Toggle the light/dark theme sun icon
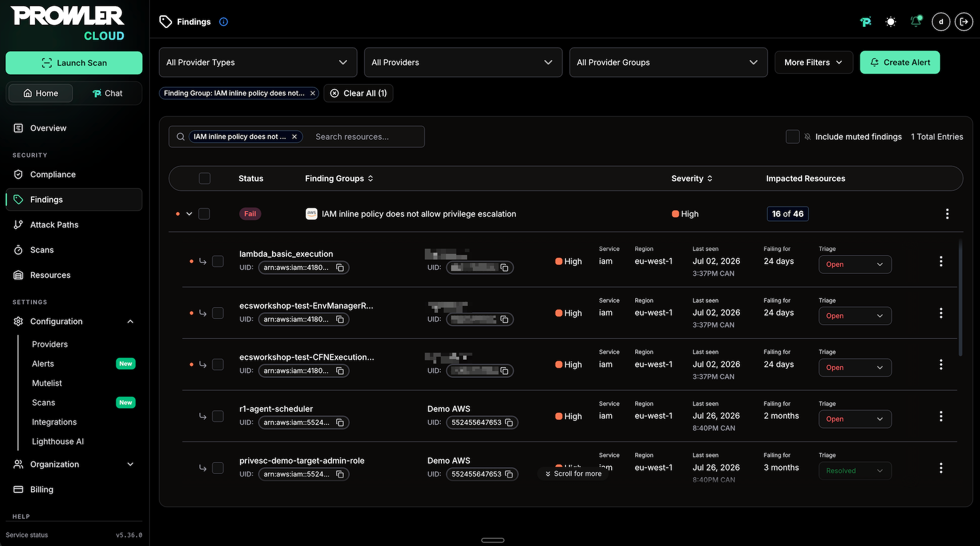This screenshot has width=980, height=546. pyautogui.click(x=891, y=22)
